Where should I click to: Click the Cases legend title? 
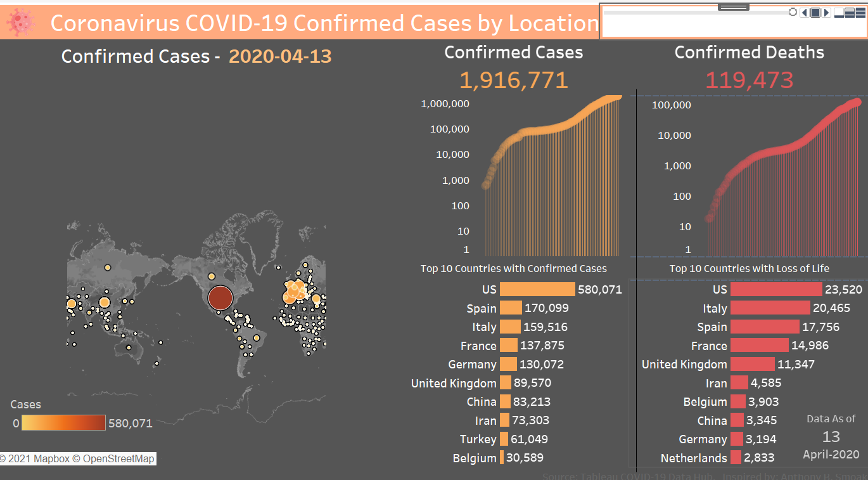pyautogui.click(x=26, y=404)
